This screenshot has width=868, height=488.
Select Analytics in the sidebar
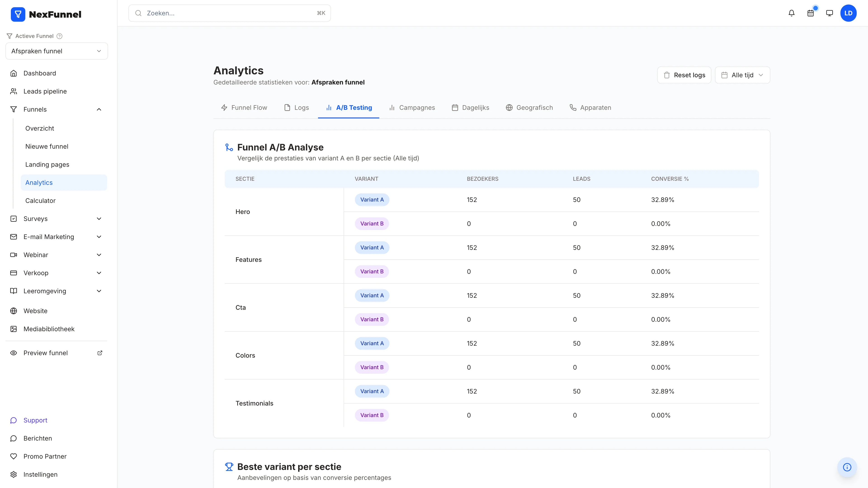coord(64,183)
